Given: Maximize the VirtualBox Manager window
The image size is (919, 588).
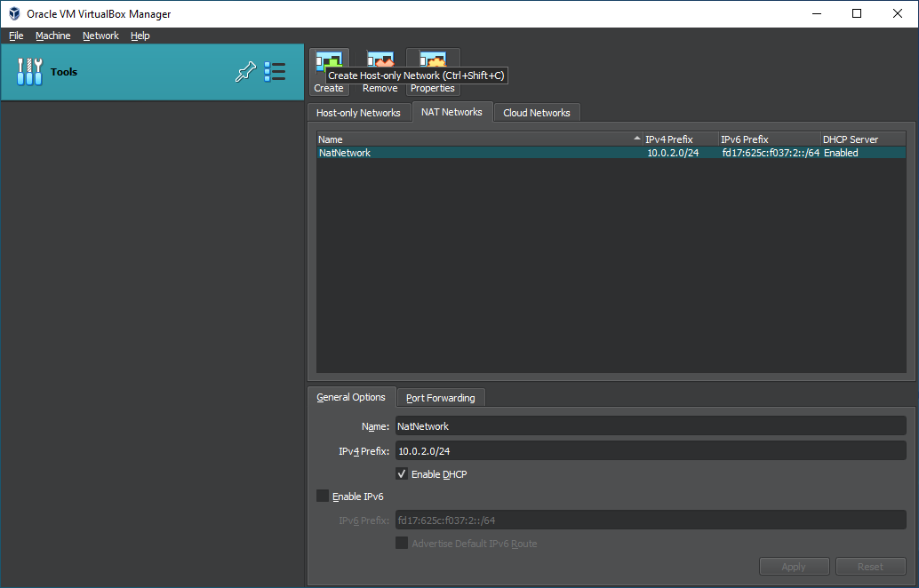Looking at the screenshot, I should click(857, 13).
